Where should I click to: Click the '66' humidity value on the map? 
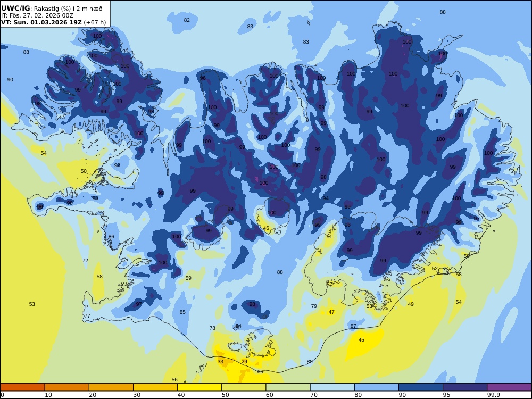click(260, 372)
